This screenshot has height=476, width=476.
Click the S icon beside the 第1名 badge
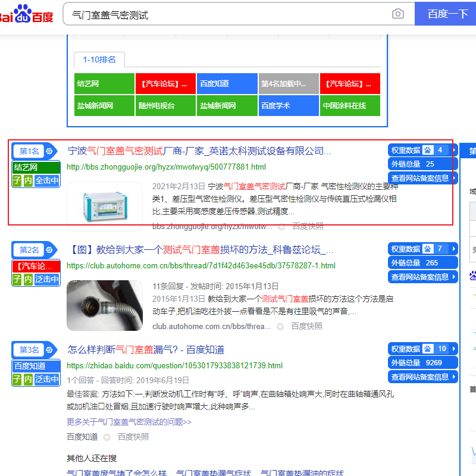coord(49,151)
